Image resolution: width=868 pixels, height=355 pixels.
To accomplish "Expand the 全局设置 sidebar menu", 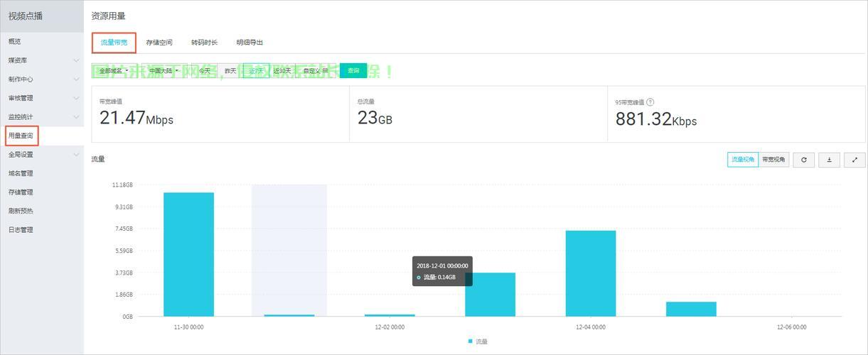I will tap(42, 154).
